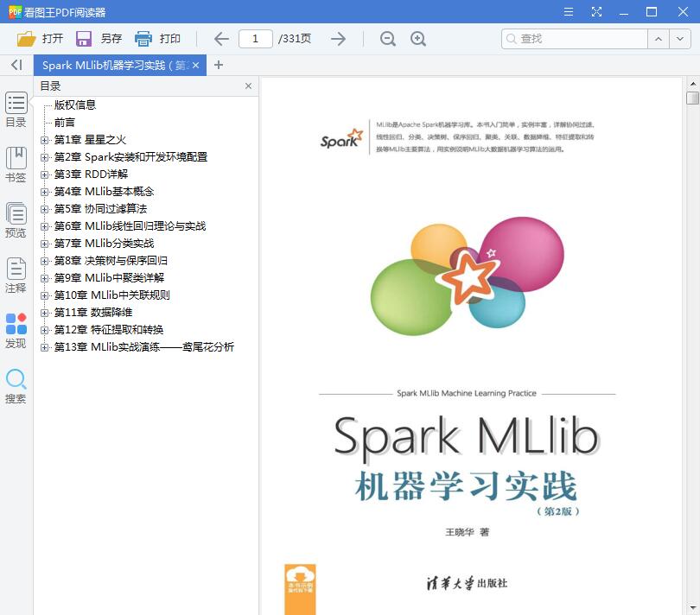
Task: Jump to 前言 outline entry
Action: (x=65, y=123)
